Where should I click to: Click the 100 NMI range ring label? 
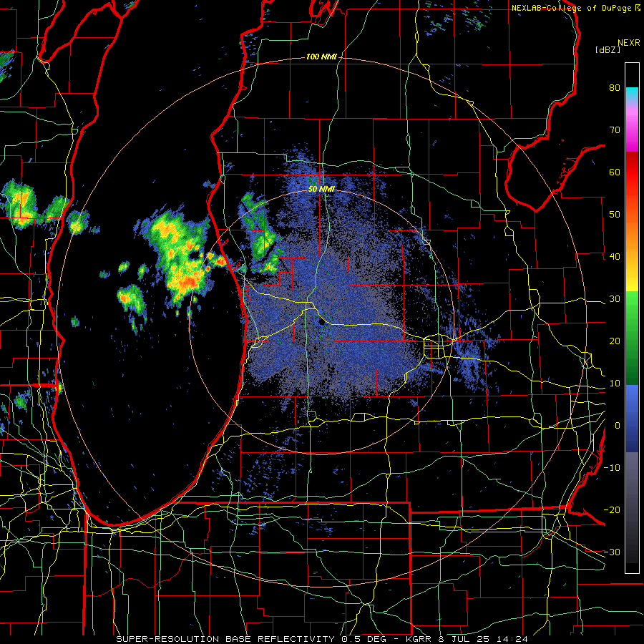(x=321, y=57)
